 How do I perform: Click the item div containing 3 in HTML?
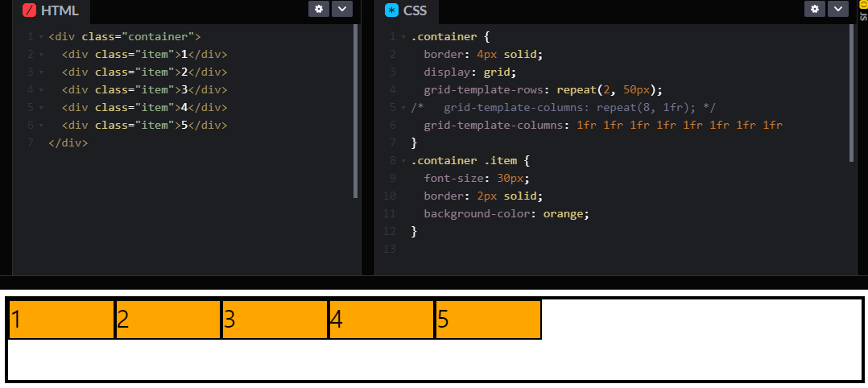(144, 89)
